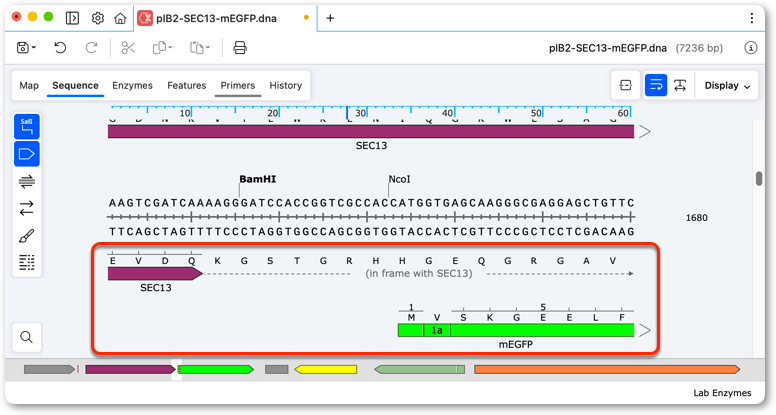Select the upper SEC13 feature bar
This screenshot has height=415, width=776.
371,132
